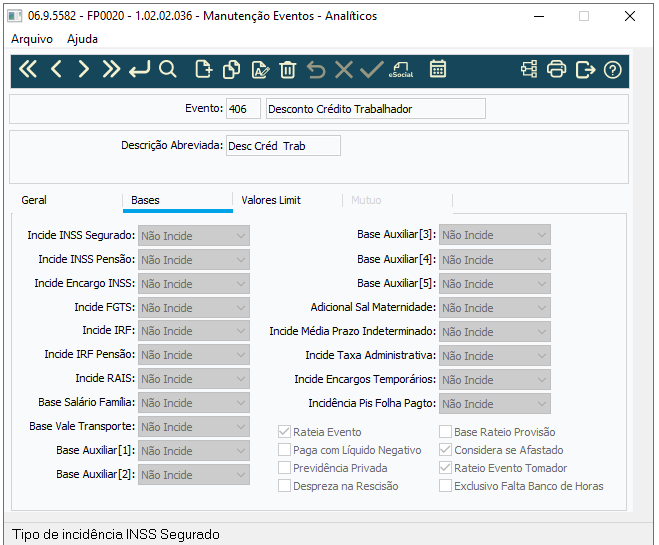Open search with the magnifier icon
This screenshot has height=545, width=659.
tap(167, 69)
